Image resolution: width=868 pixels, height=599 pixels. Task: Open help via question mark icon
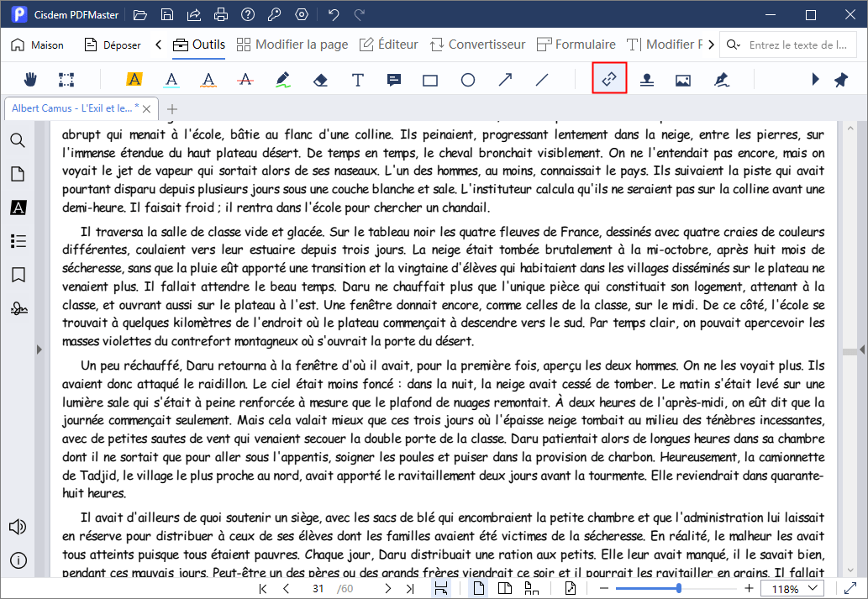coord(248,15)
